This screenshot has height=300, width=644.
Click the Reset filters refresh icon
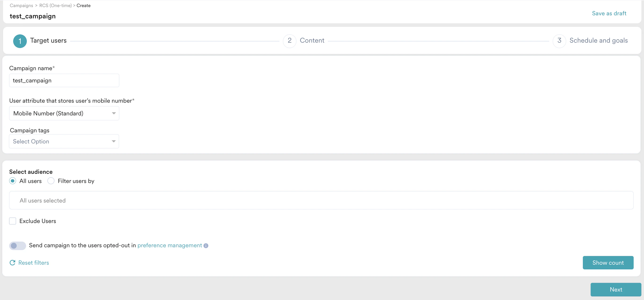(x=12, y=263)
